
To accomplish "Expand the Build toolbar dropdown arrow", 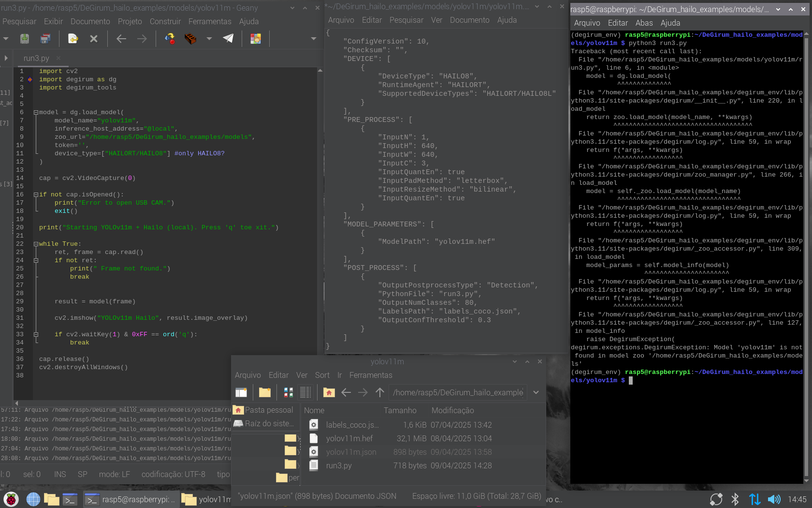I will (x=209, y=39).
